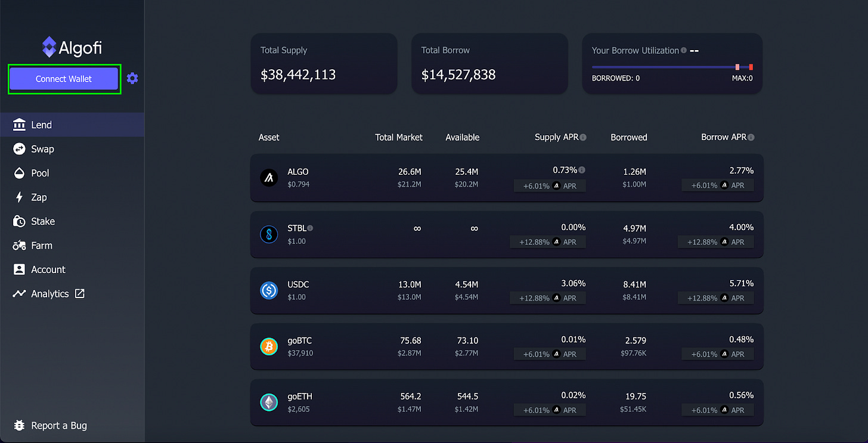Click ALGO row +6.01% supply APR badge
Image resolution: width=868 pixels, height=443 pixels.
[550, 185]
